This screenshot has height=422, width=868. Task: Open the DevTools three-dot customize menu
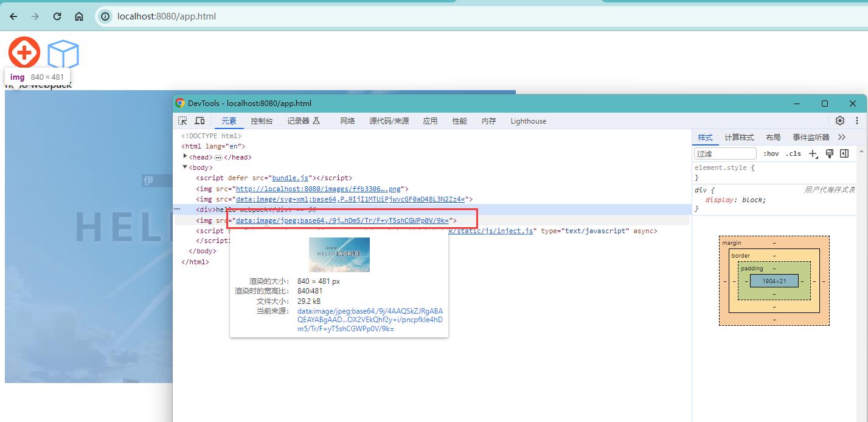(857, 121)
